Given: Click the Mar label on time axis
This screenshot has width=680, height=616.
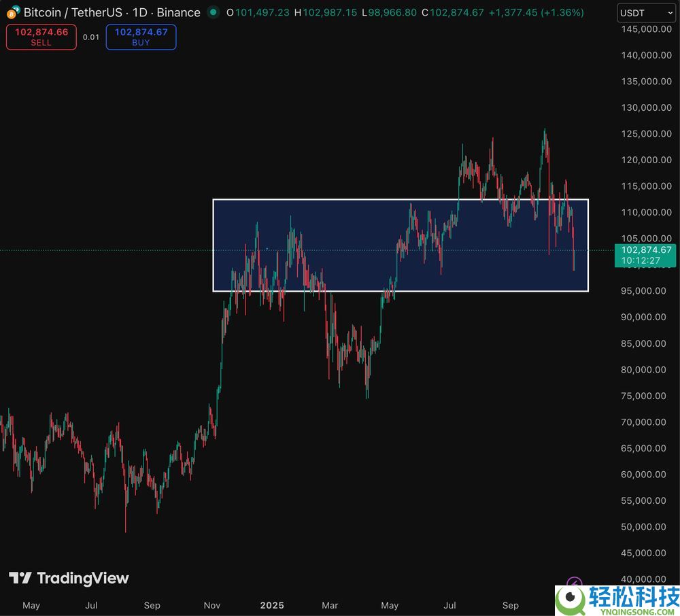Looking at the screenshot, I should [x=330, y=606].
